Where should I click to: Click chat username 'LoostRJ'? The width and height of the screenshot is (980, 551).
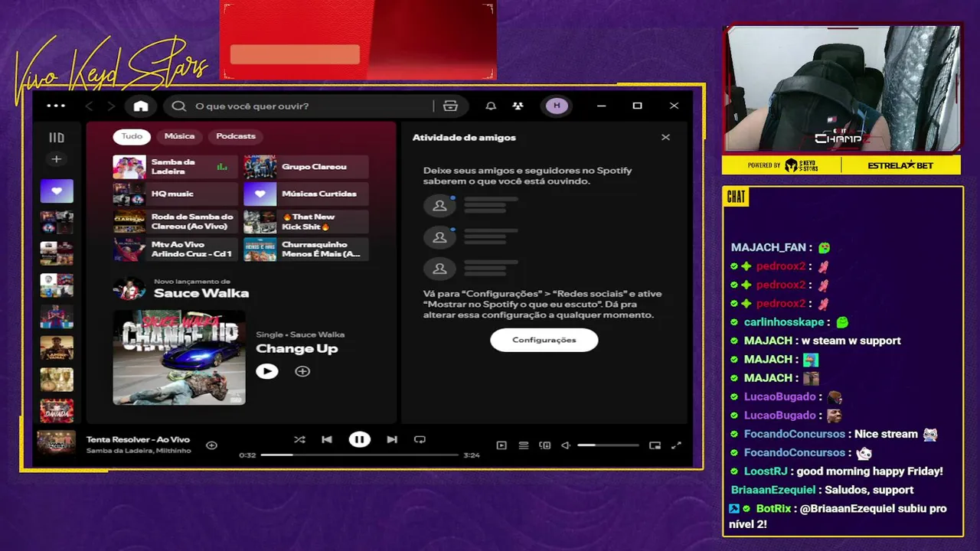766,471
